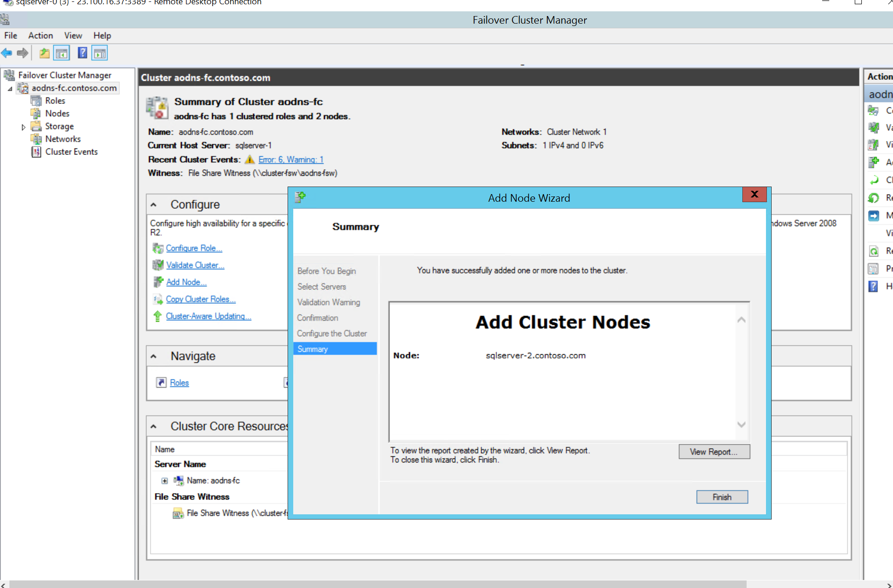This screenshot has width=893, height=588.
Task: Click Finish to close the wizard
Action: coord(722,497)
